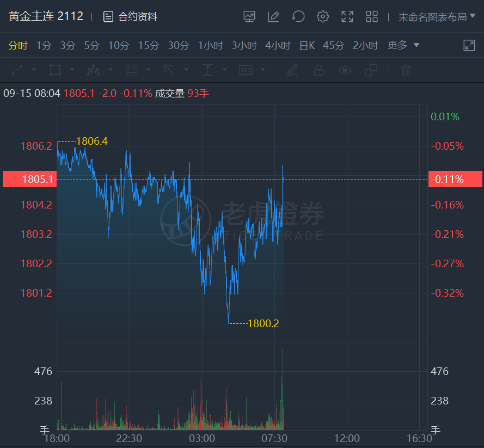The height and width of the screenshot is (448, 484).
Task: Select the 1小时 timeframe
Action: 211,45
